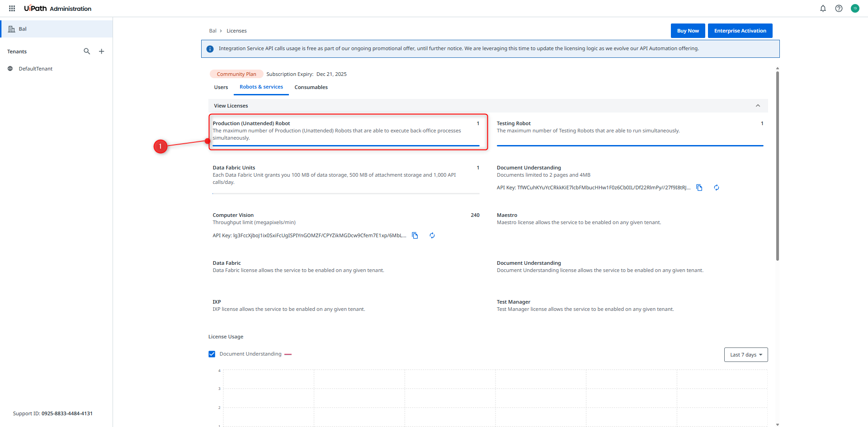Screen dimensions: 868x427
Task: Click the Maestro license heading
Action: tap(507, 215)
